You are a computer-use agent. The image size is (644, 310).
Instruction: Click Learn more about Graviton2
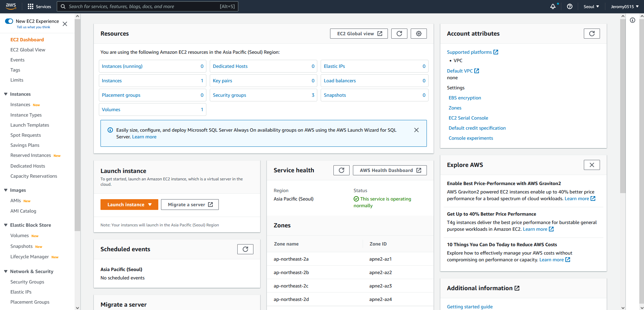(580, 198)
